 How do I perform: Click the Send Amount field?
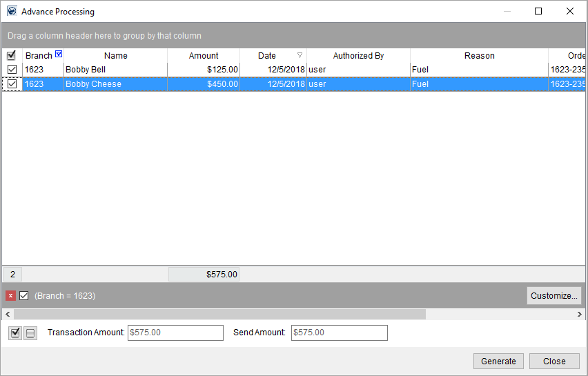tap(339, 333)
